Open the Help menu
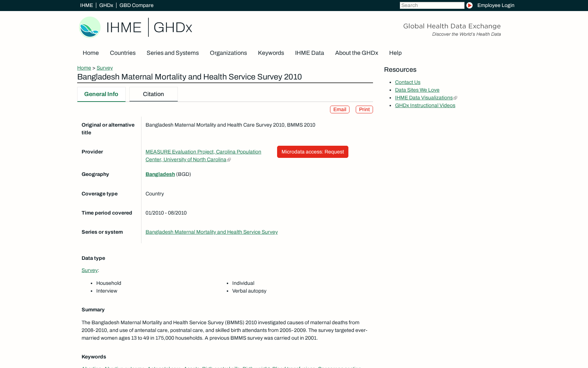Viewport: 588px width, 368px height. [x=395, y=53]
